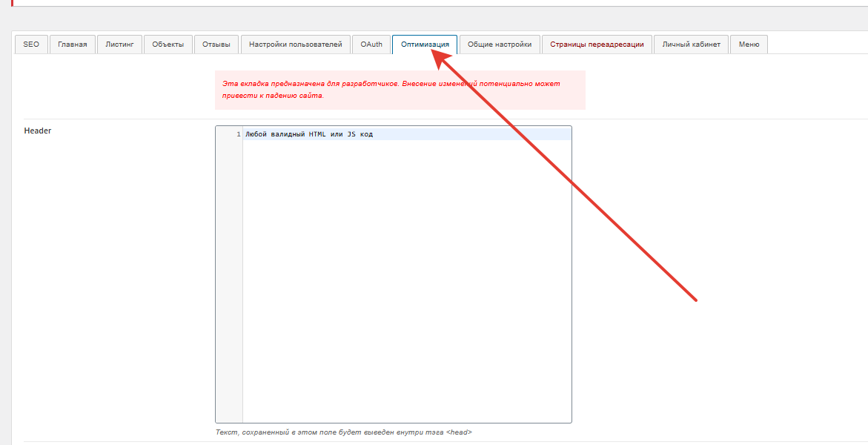Viewport: 868px width, 445px height.
Task: Select the Листинг tab
Action: pyautogui.click(x=119, y=44)
